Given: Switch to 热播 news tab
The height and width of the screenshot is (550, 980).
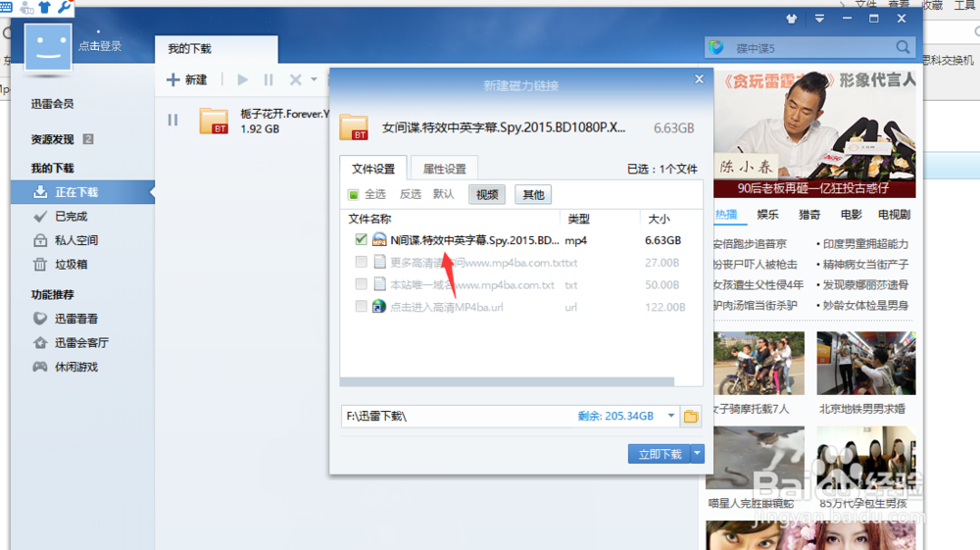Looking at the screenshot, I should tap(726, 215).
